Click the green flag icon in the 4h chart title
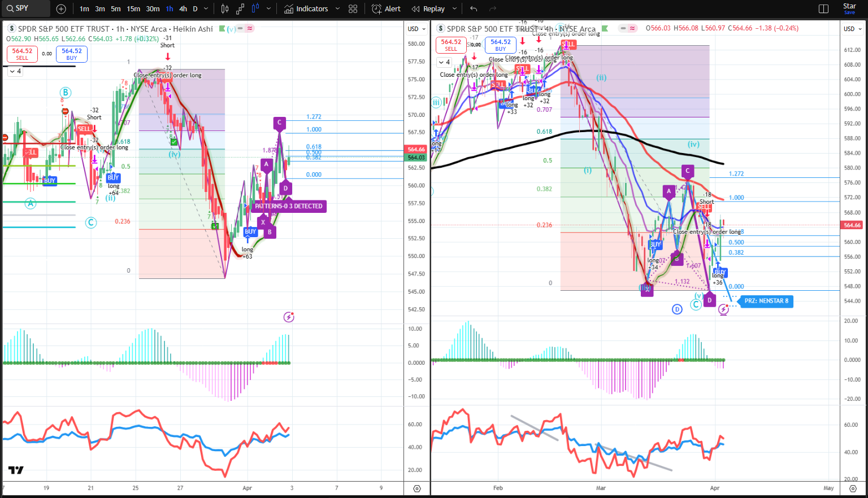 coord(605,28)
